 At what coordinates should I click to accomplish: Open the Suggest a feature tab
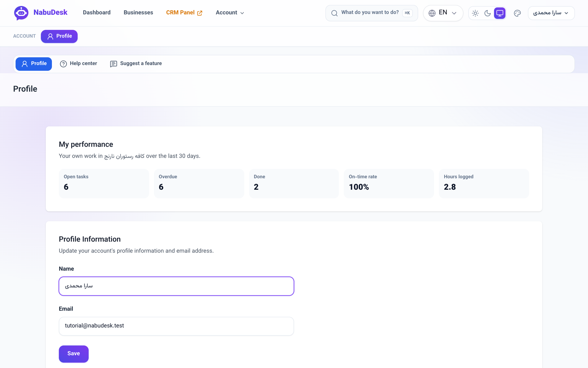click(x=136, y=64)
